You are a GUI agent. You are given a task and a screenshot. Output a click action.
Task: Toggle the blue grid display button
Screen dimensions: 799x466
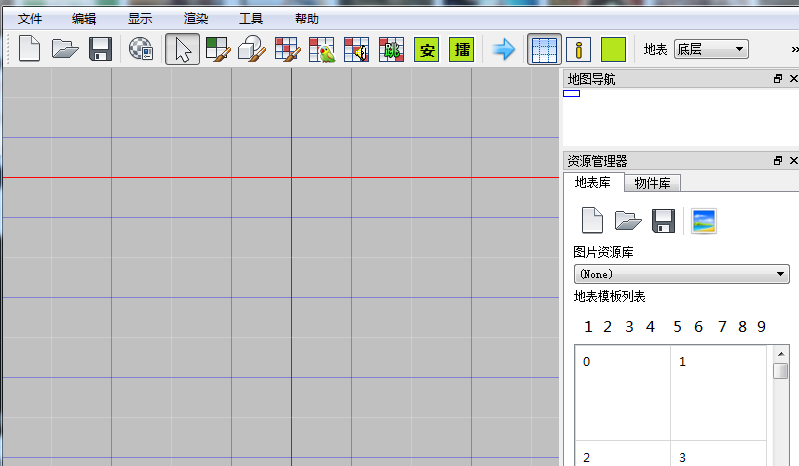[544, 49]
